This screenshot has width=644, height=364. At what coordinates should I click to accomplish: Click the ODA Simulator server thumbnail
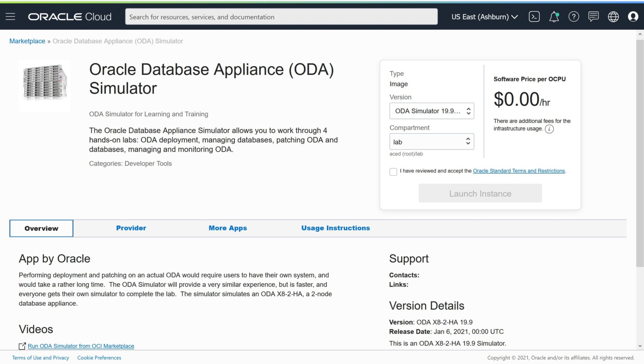pos(44,85)
